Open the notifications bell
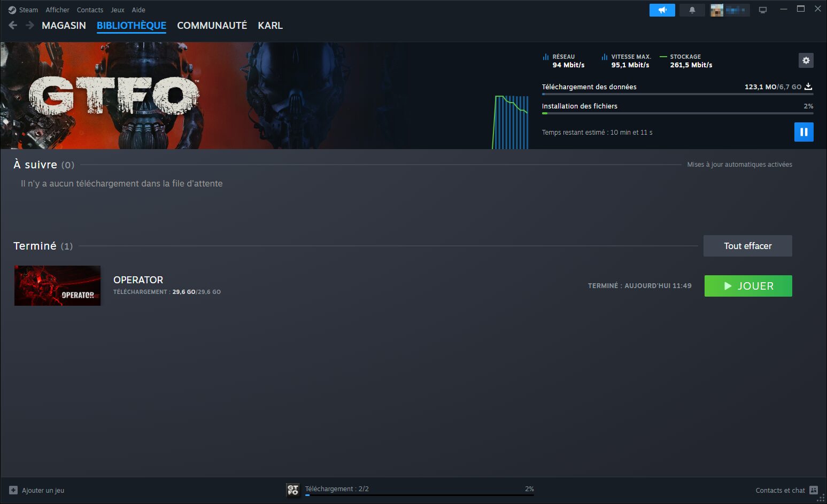Image resolution: width=827 pixels, height=504 pixels. (692, 10)
